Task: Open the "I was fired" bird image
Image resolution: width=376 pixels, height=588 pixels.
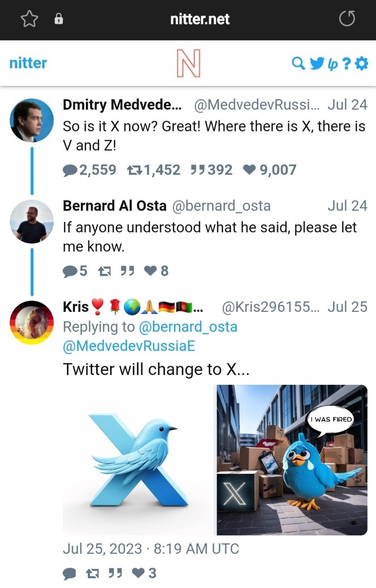Action: tap(292, 459)
